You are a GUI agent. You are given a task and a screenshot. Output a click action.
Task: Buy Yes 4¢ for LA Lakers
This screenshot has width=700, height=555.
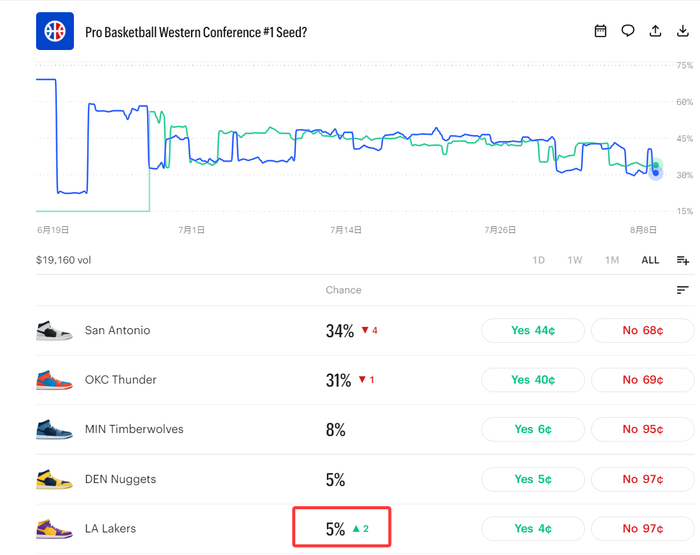533,529
